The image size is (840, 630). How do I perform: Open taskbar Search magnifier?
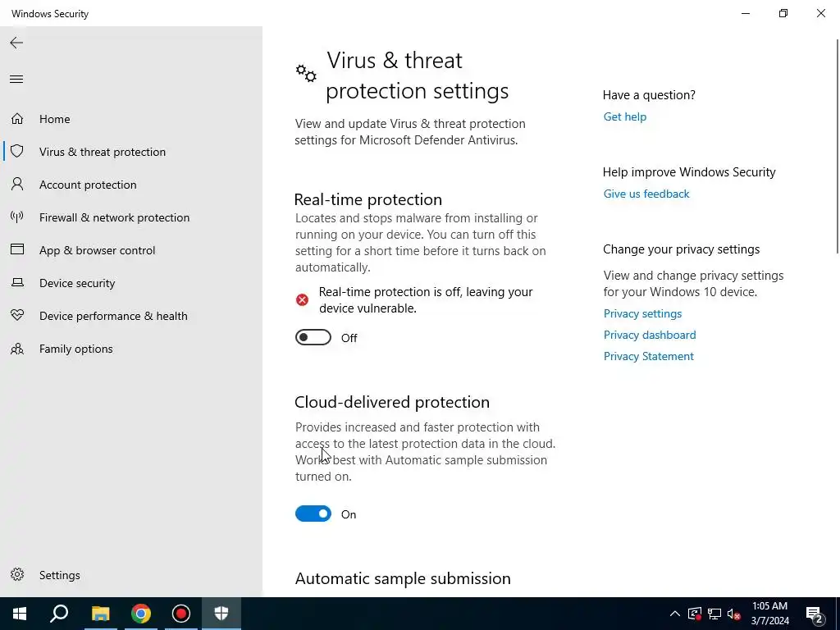click(59, 614)
